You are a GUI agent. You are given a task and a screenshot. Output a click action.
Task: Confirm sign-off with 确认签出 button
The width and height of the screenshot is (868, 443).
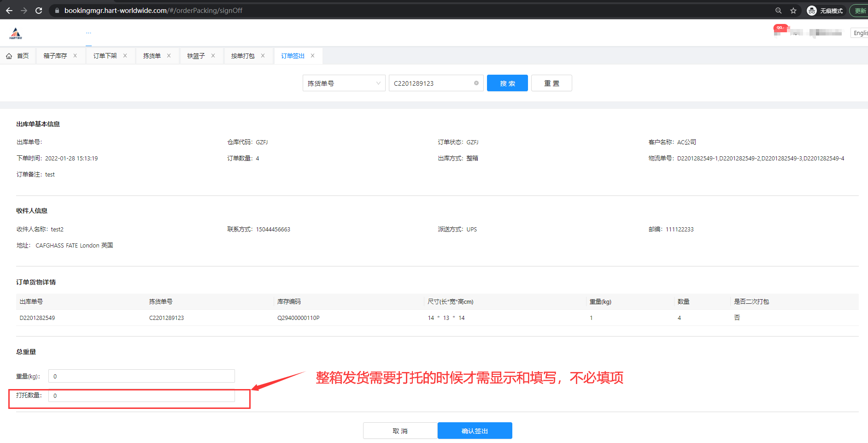[x=475, y=431]
